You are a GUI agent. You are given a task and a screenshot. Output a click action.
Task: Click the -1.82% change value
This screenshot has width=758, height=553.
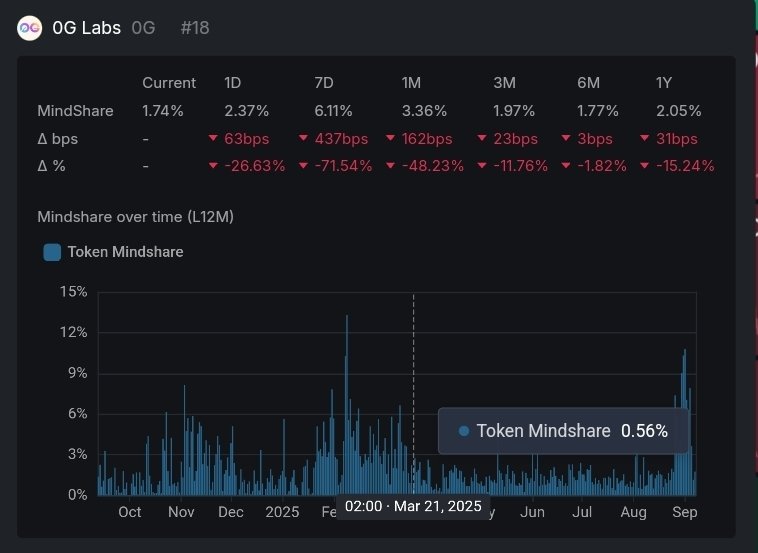(x=602, y=166)
